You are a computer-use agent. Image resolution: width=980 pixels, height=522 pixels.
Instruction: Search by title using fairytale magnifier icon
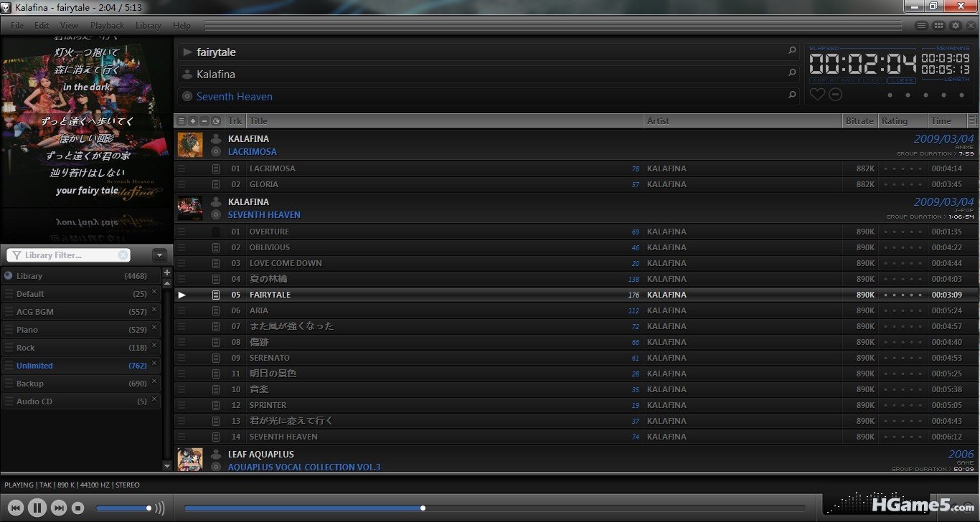pyautogui.click(x=792, y=51)
